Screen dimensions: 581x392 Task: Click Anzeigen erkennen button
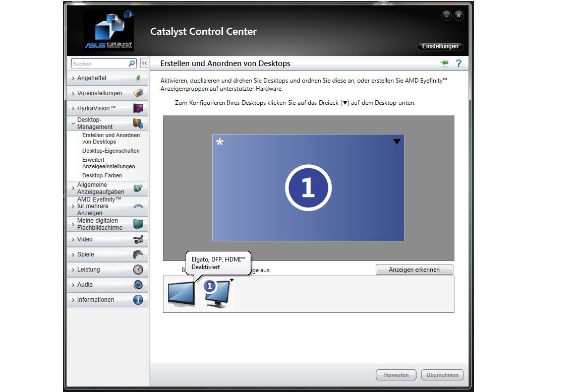click(414, 270)
